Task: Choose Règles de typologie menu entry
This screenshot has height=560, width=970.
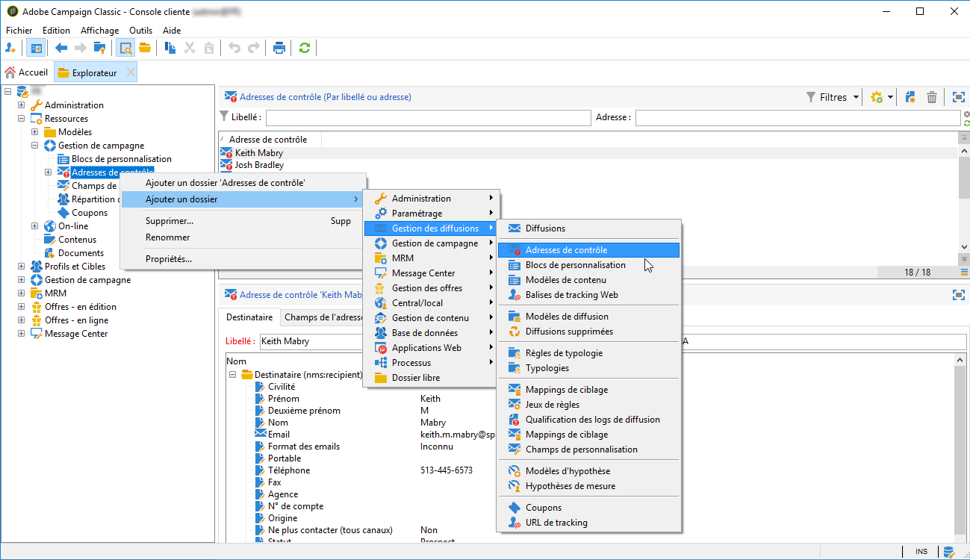Action: [x=588, y=353]
